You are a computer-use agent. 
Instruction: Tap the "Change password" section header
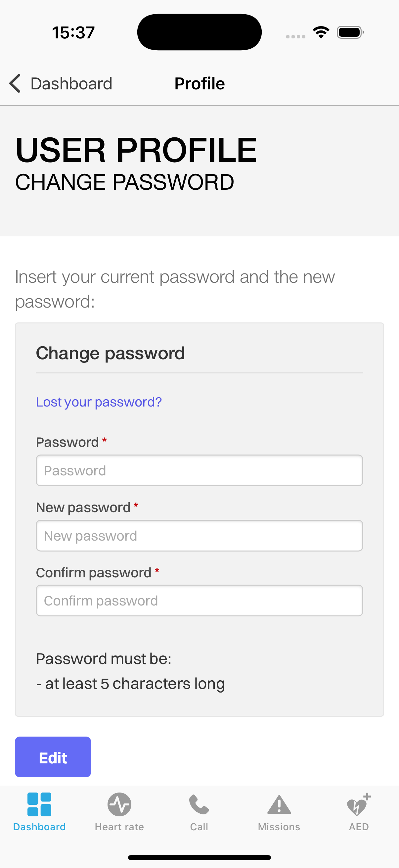pos(111,353)
